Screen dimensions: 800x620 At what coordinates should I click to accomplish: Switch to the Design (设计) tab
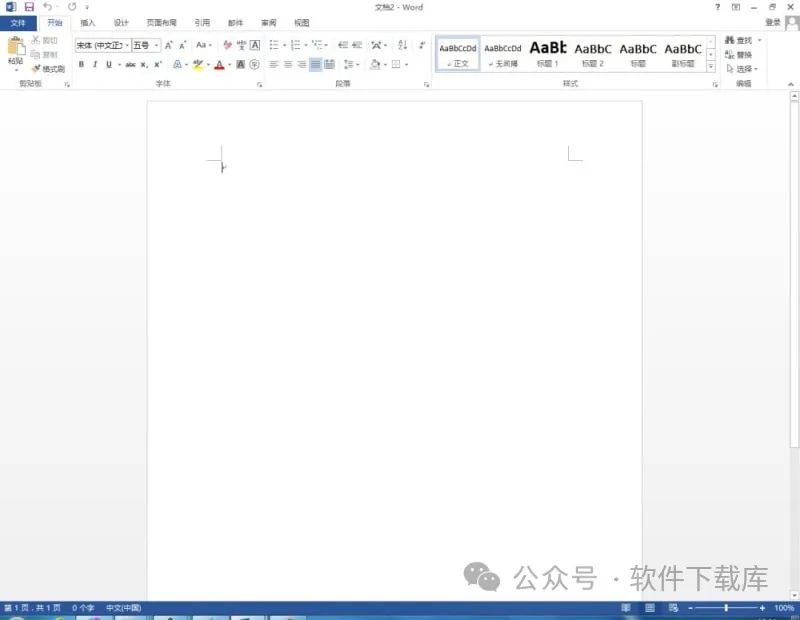(x=121, y=23)
